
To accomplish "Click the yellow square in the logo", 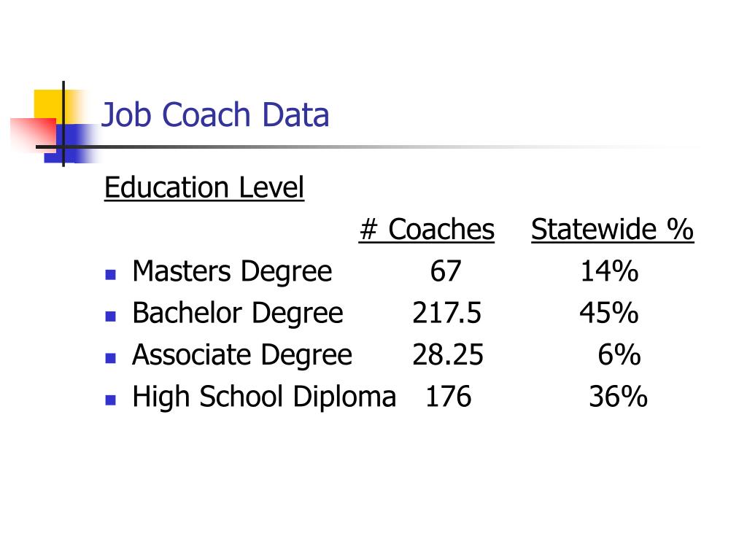I will tap(49, 104).
